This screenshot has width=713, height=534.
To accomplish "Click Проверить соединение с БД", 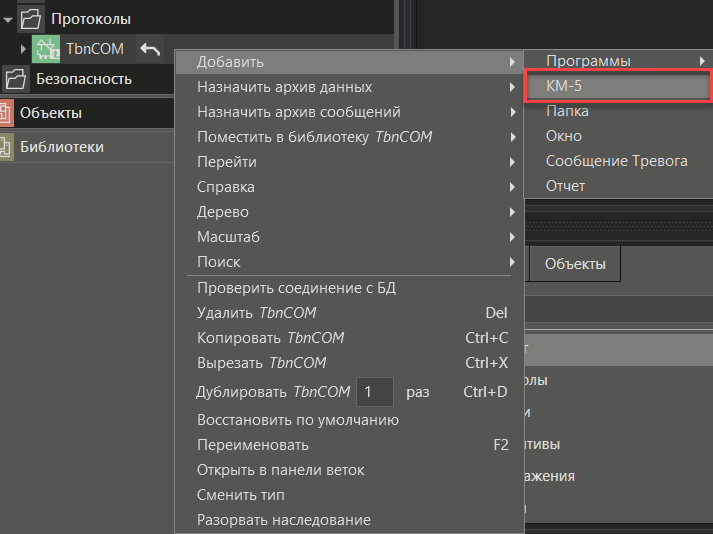I will pyautogui.click(x=297, y=288).
